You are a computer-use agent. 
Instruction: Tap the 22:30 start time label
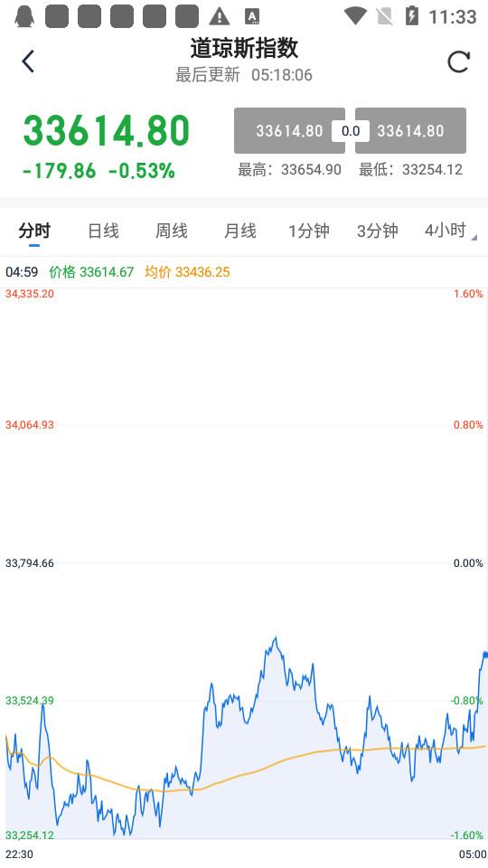pyautogui.click(x=19, y=854)
